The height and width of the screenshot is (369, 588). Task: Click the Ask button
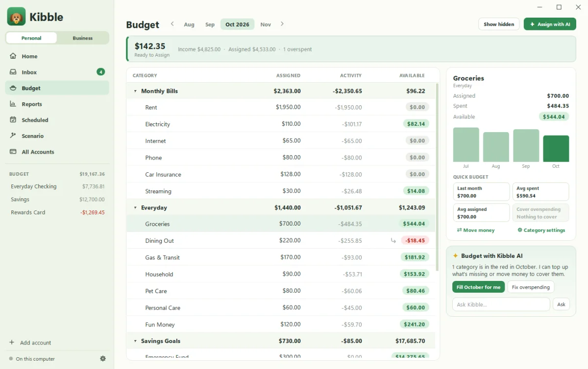click(561, 304)
